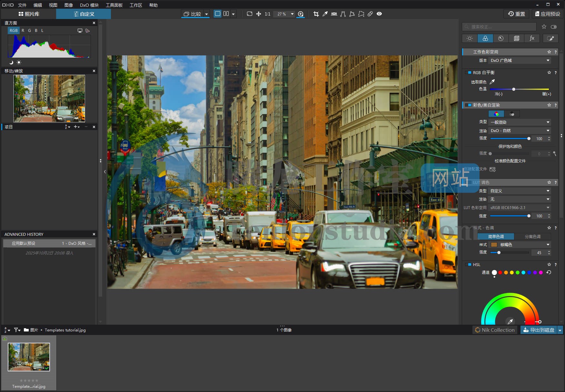Screen dimensions: 565x392
Task: Click the Fit-to-screen view icon
Action: point(249,14)
